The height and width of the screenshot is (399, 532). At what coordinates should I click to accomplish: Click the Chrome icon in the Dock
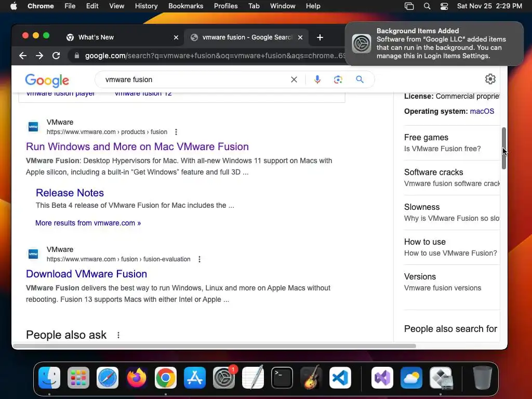166,378
